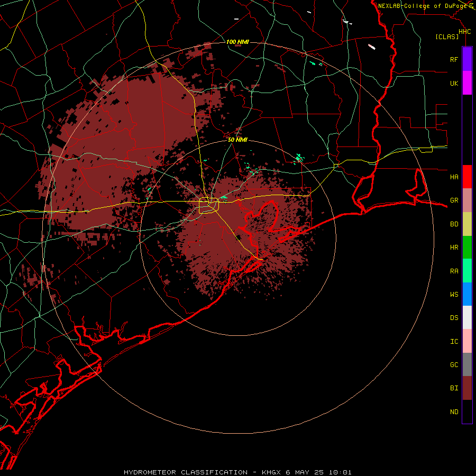
Task: Pick the yellow BD legend swatch
Action: click(467, 224)
